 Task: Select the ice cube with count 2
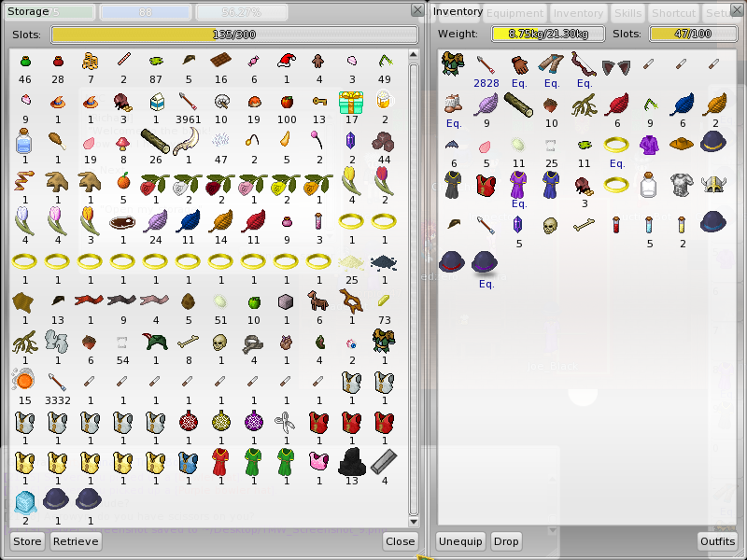25,503
